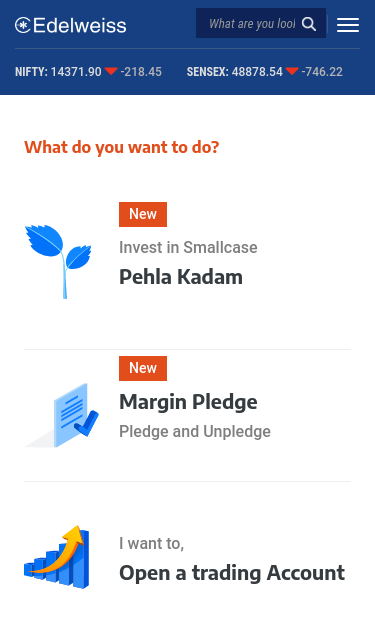
Task: Click the Pledge and Unpledge subtitle
Action: pyautogui.click(x=195, y=431)
